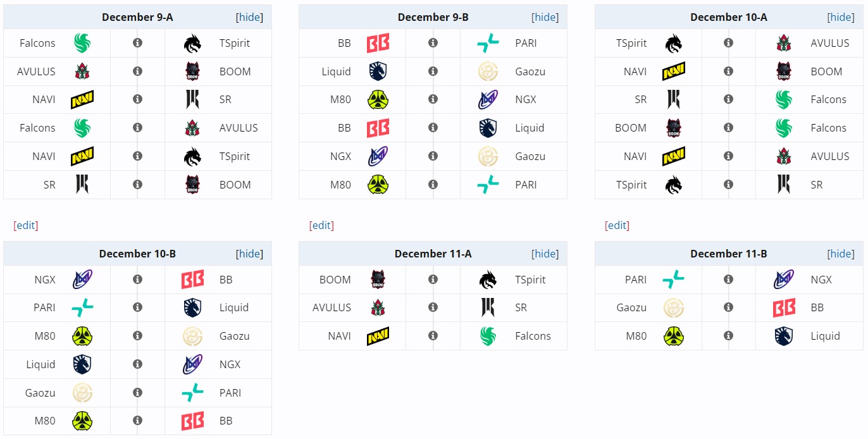The image size is (868, 439).
Task: Open match info for BB vs PARI
Action: pos(433,43)
